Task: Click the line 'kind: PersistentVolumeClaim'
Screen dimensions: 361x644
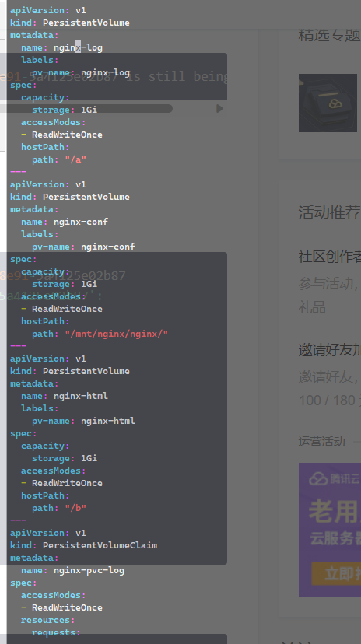Action: pyautogui.click(x=84, y=545)
